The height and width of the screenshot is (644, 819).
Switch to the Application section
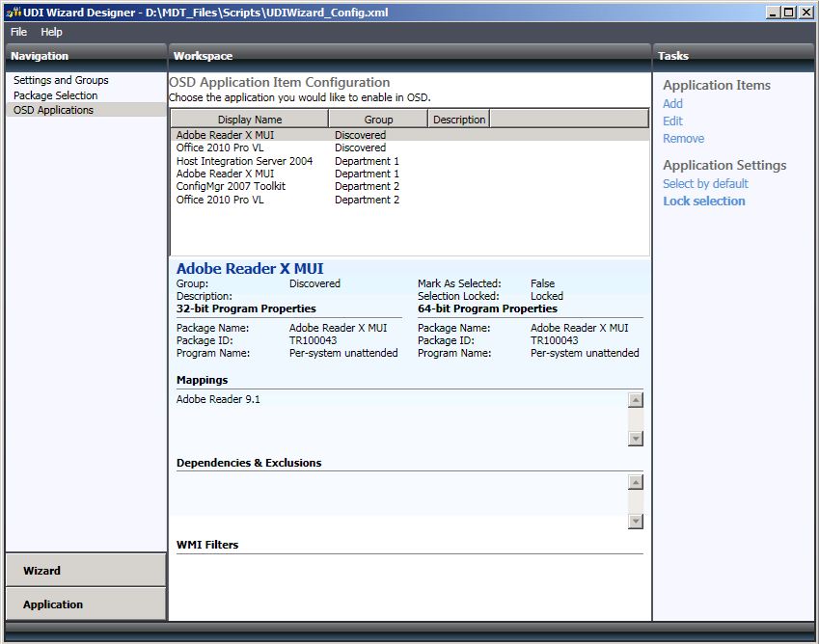pos(86,604)
